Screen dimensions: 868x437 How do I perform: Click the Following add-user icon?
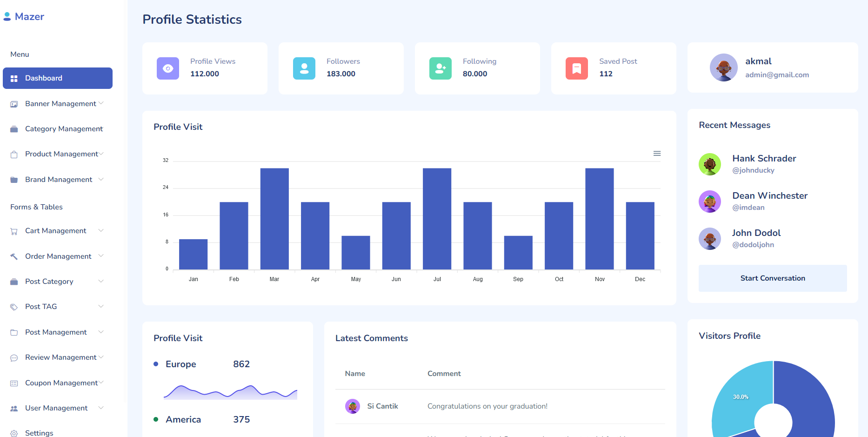tap(441, 68)
